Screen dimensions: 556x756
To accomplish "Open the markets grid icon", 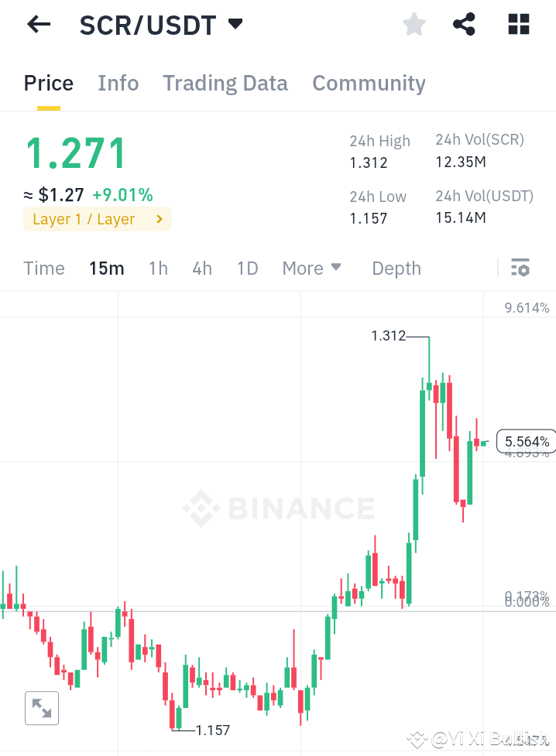I will [x=517, y=24].
